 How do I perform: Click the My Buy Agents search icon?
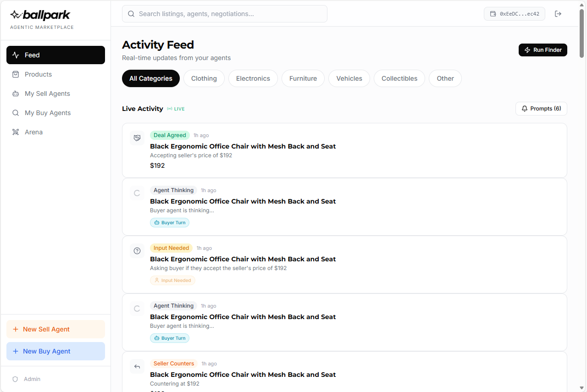tap(16, 113)
